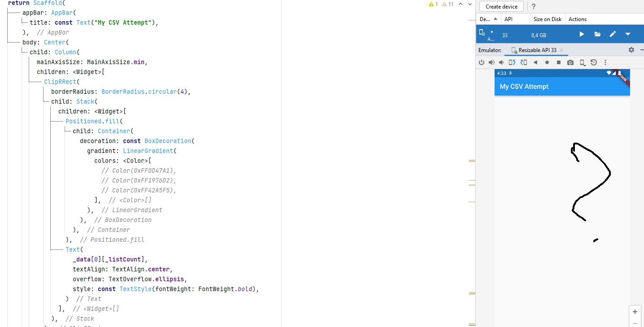Open the emulator display mode dropdown
This screenshot has width=644, height=327.
[x=583, y=62]
